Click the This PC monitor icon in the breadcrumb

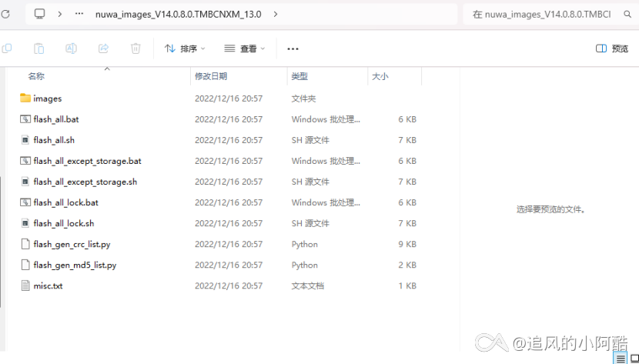[x=40, y=14]
